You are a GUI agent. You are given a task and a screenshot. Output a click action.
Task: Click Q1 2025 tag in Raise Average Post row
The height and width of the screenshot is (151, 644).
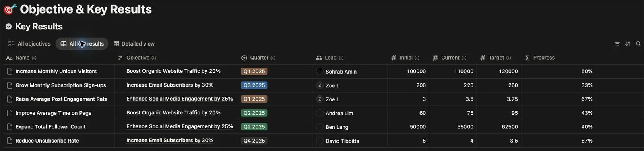[254, 99]
